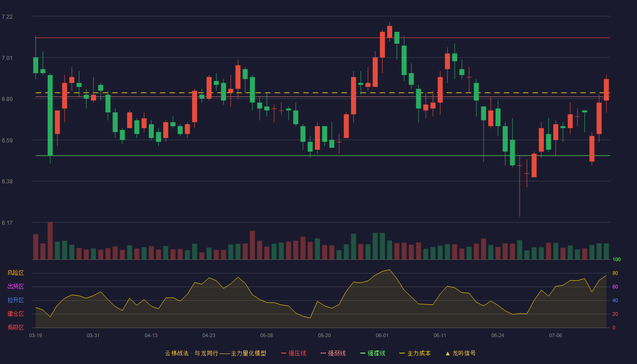Click the 6.59 price axis label
The width and height of the screenshot is (637, 364).
point(7,141)
